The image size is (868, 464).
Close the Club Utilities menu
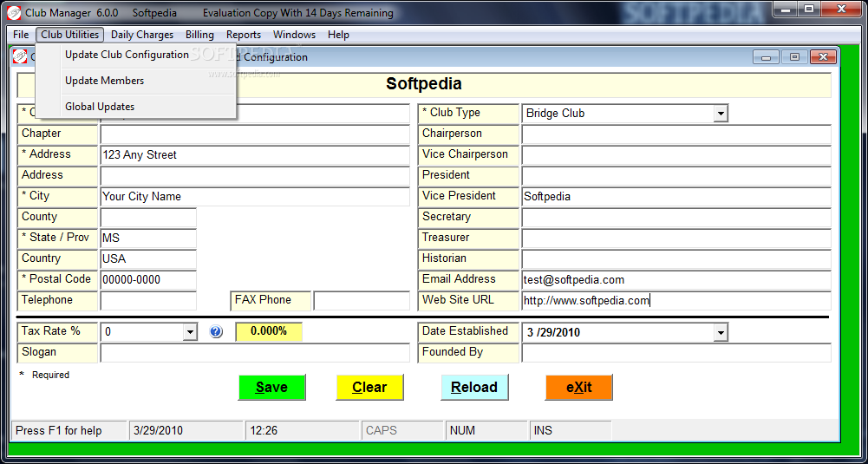(x=69, y=35)
